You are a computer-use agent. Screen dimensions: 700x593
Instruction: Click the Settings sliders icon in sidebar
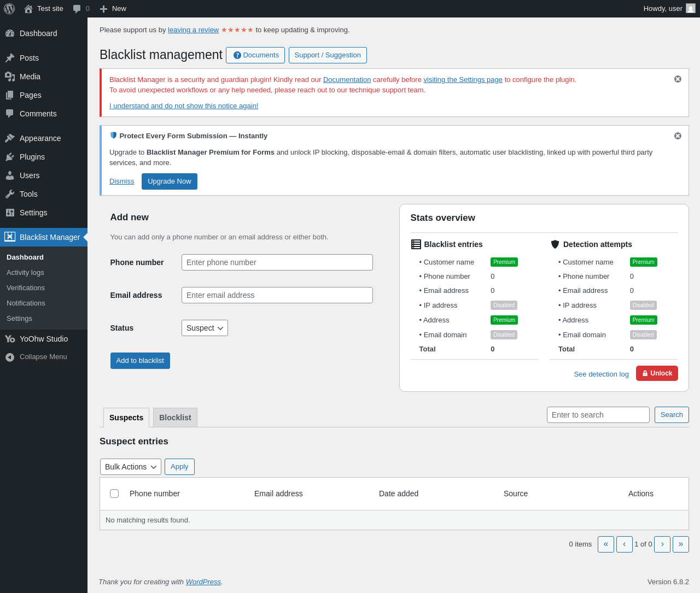[x=10, y=213]
